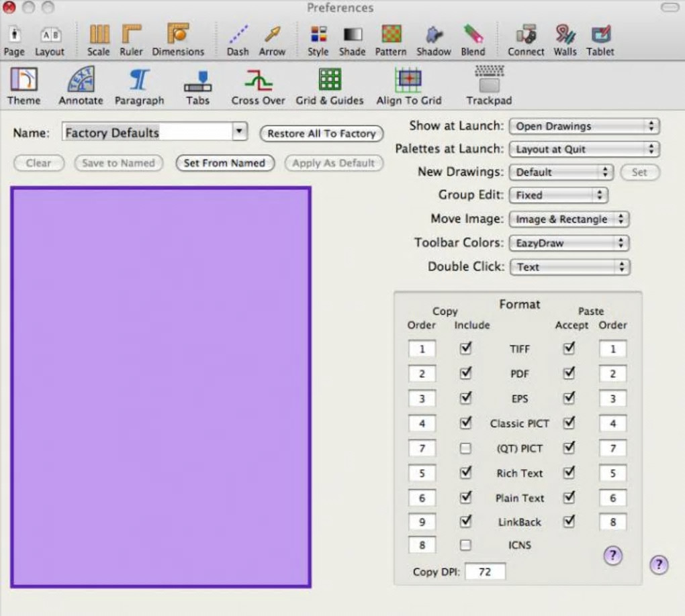
Task: Open the Tabs preferences
Action: tap(198, 87)
